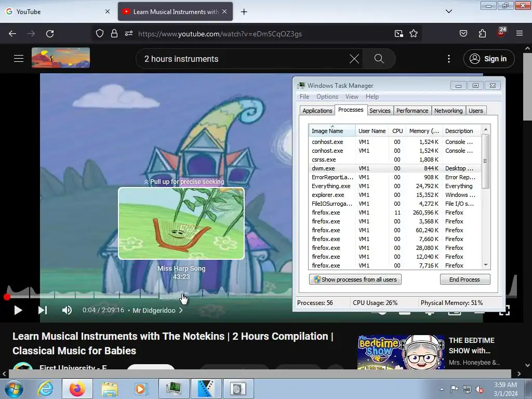Screen dimensions: 532x399
Task: Open the Windows Start menu
Action: (x=14, y=389)
